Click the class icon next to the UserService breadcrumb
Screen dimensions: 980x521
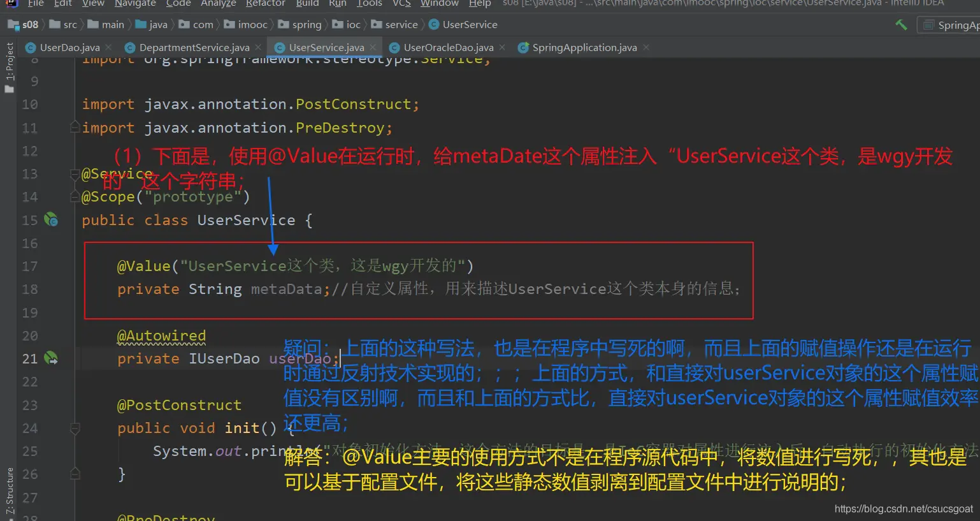tap(434, 25)
